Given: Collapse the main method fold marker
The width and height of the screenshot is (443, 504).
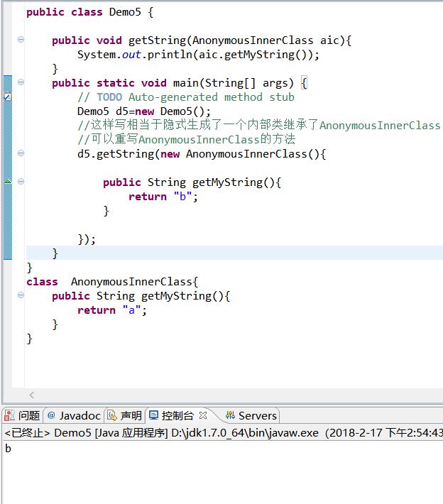Looking at the screenshot, I should 21,82.
